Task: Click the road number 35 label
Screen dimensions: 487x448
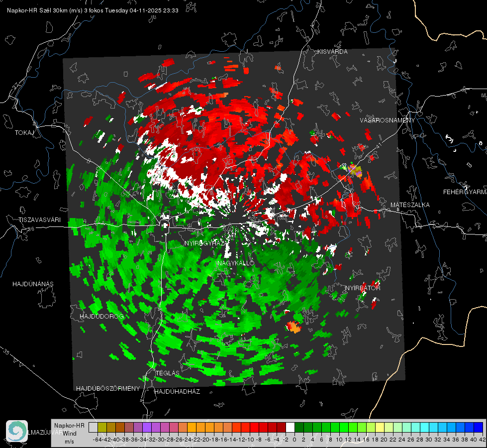Action: coord(6,352)
